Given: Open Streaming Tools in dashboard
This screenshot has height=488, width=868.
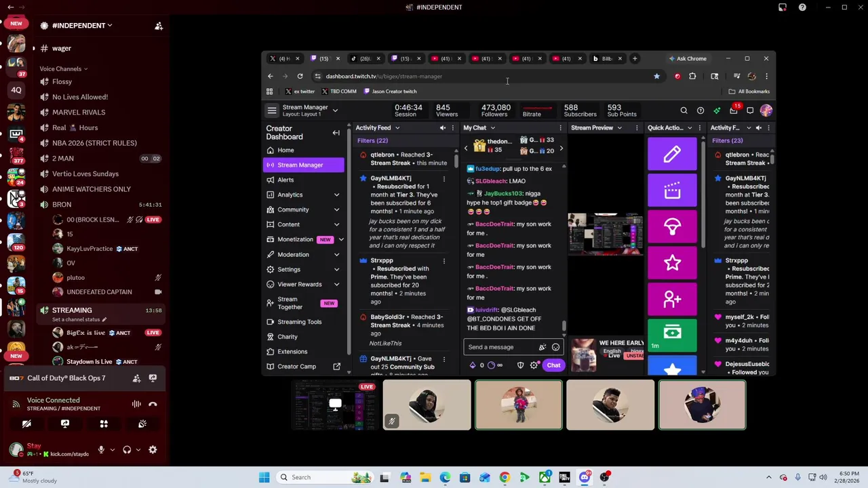Looking at the screenshot, I should pyautogui.click(x=303, y=322).
